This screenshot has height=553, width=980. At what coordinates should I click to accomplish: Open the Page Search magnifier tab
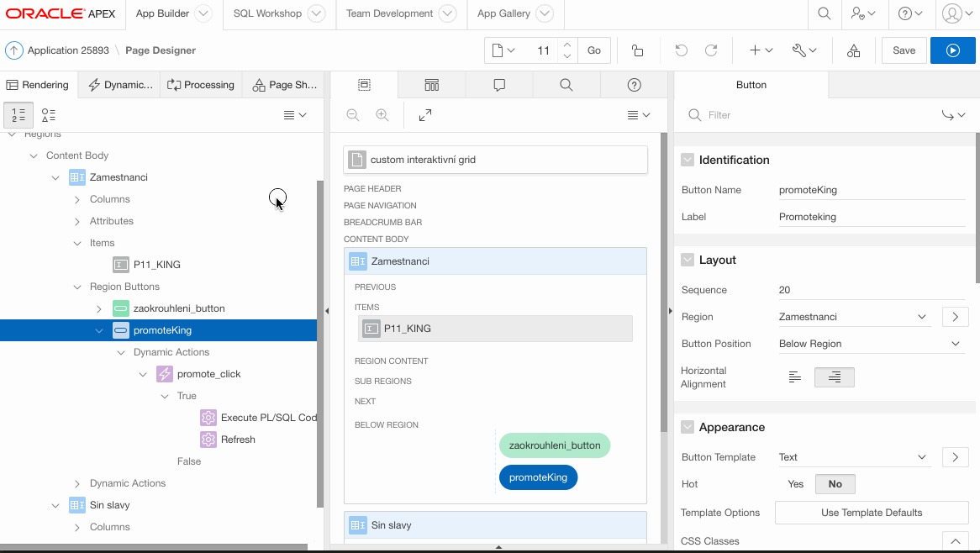click(566, 85)
